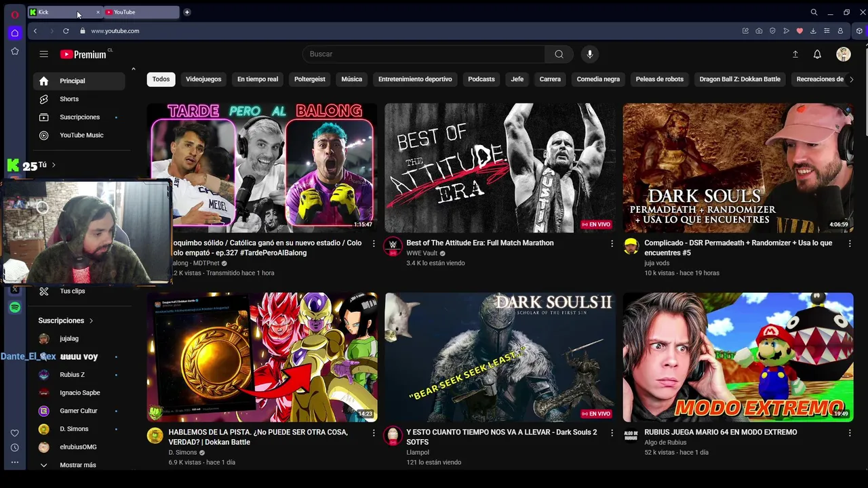Open the browser downloads icon
Screen dimensions: 868x488
pos(813,31)
